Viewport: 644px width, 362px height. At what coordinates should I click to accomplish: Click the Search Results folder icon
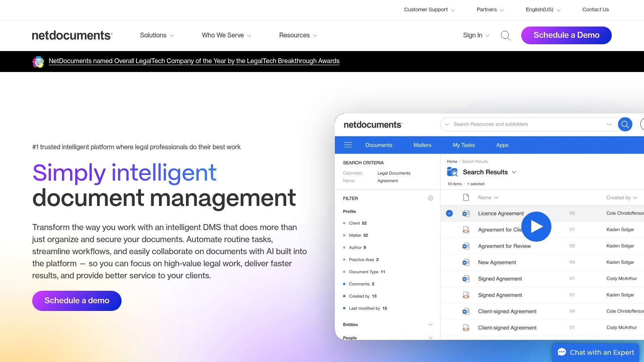[452, 172]
